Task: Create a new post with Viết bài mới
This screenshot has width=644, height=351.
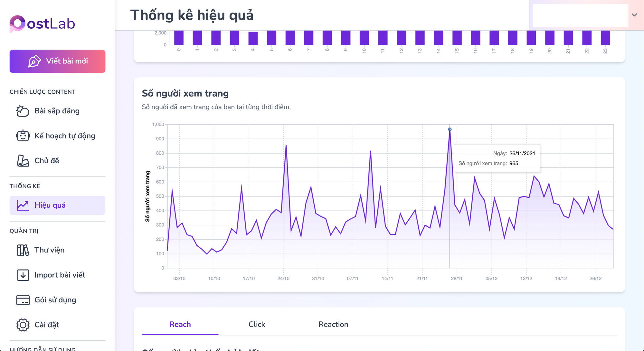Action: pos(57,61)
